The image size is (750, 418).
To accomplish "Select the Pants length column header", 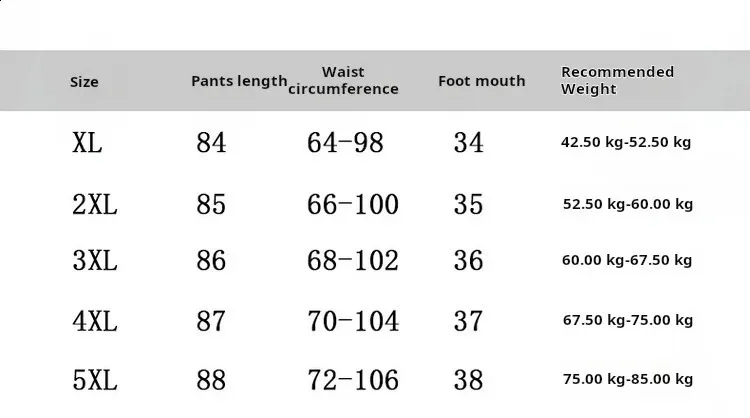I will pos(239,81).
